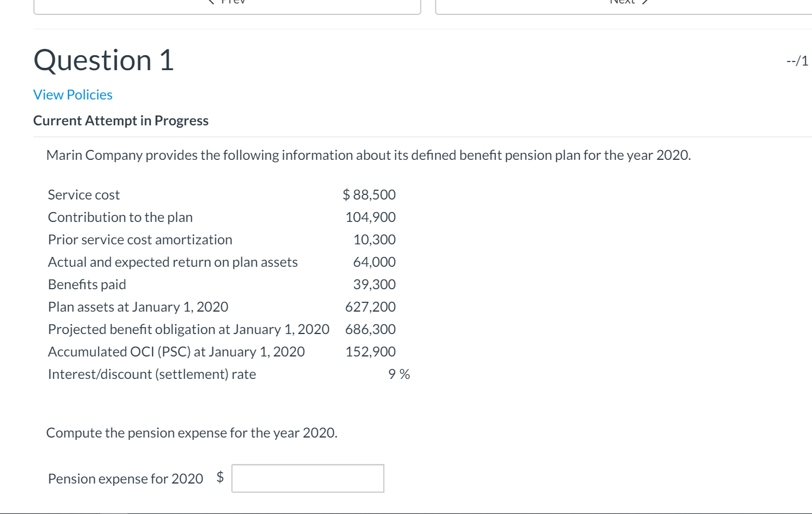Screen dimensions: 812x514
Task: Click the --/1 score indicator
Action: (x=798, y=60)
